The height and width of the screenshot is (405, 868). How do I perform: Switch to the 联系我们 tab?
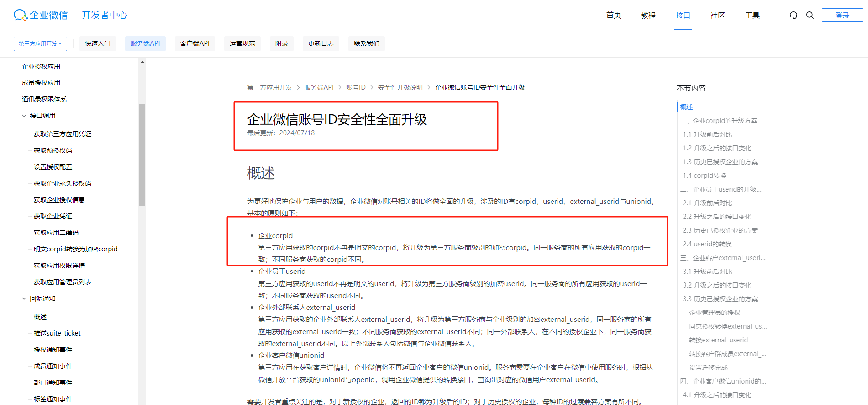tap(367, 43)
